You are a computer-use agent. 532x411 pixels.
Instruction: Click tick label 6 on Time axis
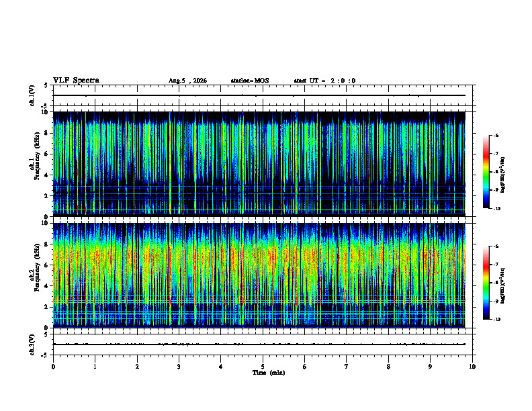[304, 367]
